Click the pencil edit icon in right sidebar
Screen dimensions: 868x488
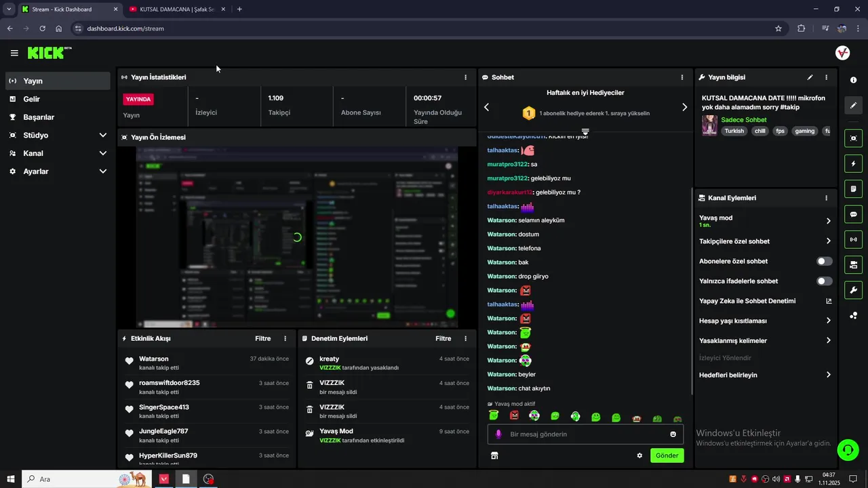click(853, 105)
